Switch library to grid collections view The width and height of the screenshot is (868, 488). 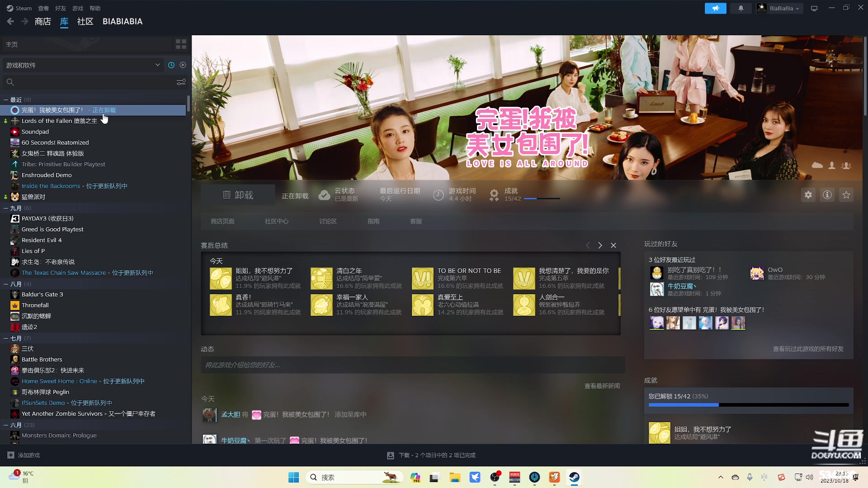pyautogui.click(x=181, y=44)
